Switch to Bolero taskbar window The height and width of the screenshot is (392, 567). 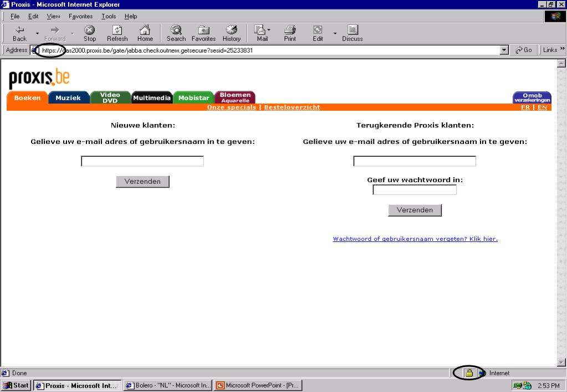[x=168, y=385]
